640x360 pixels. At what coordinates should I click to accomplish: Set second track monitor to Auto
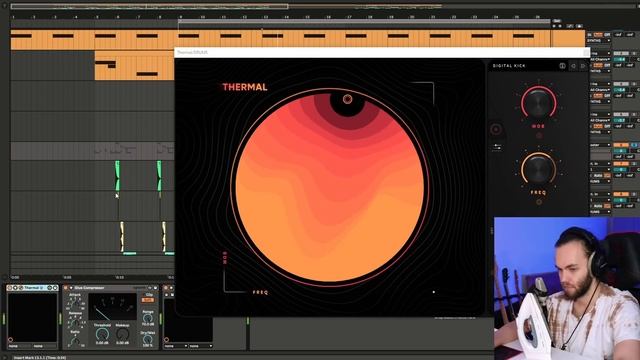click(598, 65)
